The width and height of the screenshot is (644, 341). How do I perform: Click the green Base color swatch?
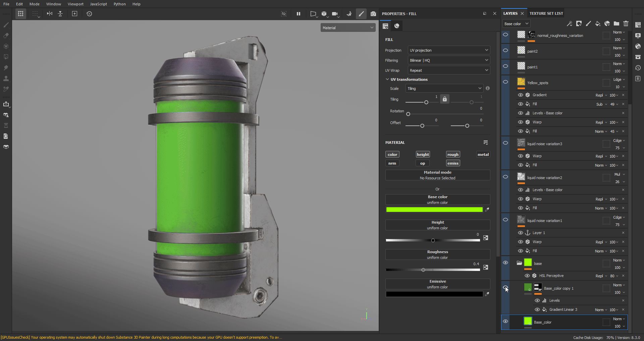(x=434, y=210)
